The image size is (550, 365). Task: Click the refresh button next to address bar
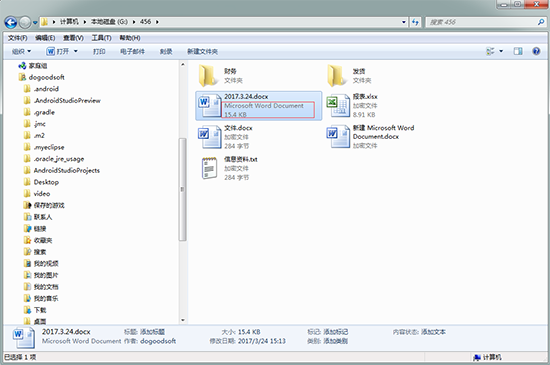pos(416,22)
